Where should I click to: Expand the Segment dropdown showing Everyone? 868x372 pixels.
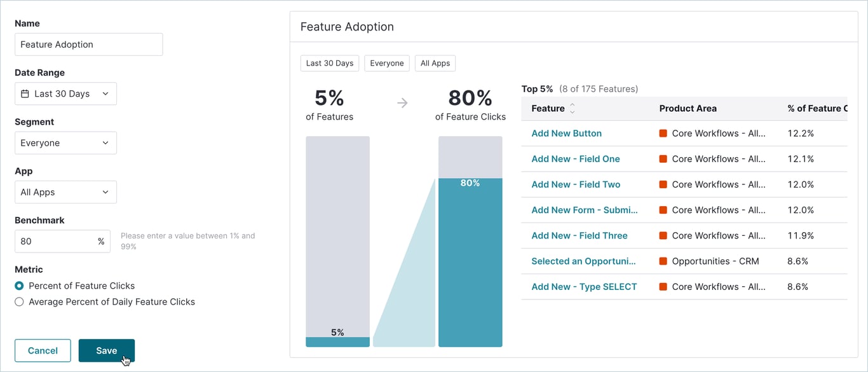coord(65,143)
